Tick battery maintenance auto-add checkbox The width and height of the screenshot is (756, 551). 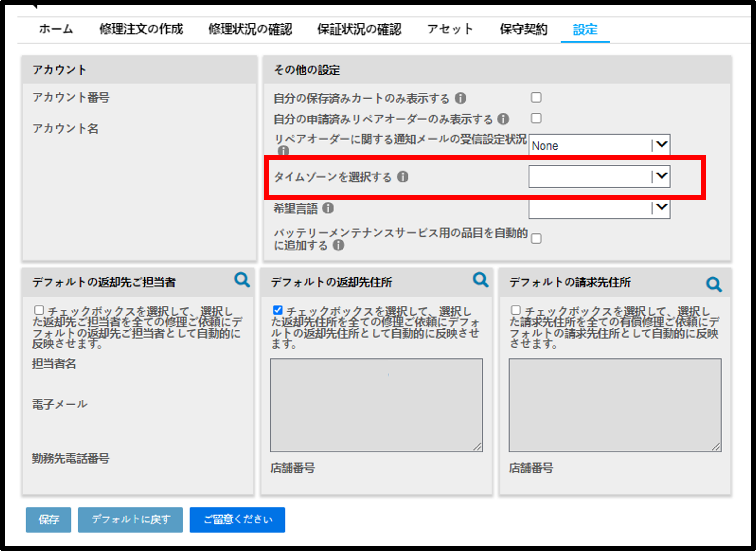click(x=536, y=239)
